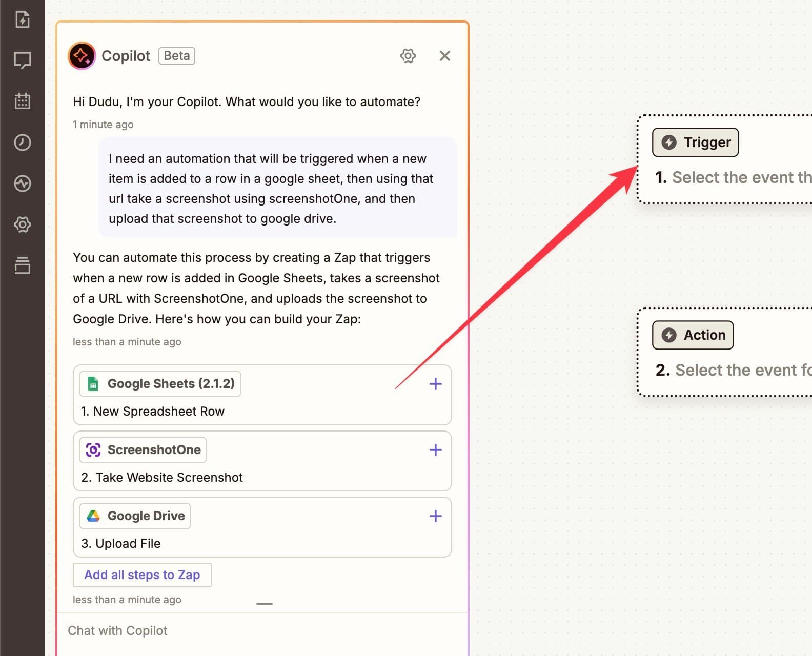Click '1. New Spreadsheet Row' step text
Viewport: 812px width, 656px height.
pyautogui.click(x=153, y=412)
